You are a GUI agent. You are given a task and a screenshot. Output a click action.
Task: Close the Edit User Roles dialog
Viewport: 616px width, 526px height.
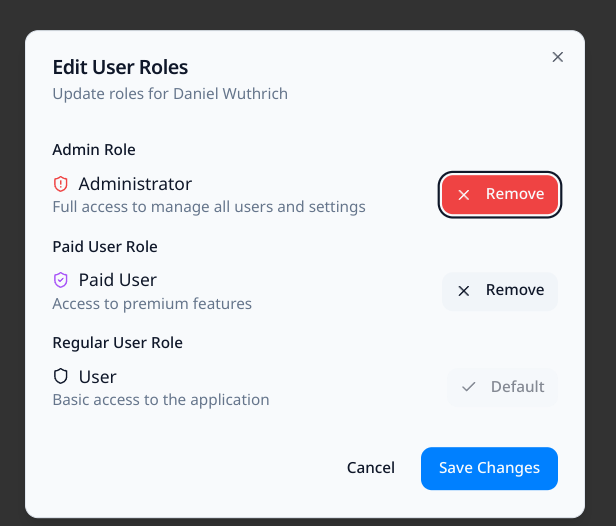click(x=558, y=57)
